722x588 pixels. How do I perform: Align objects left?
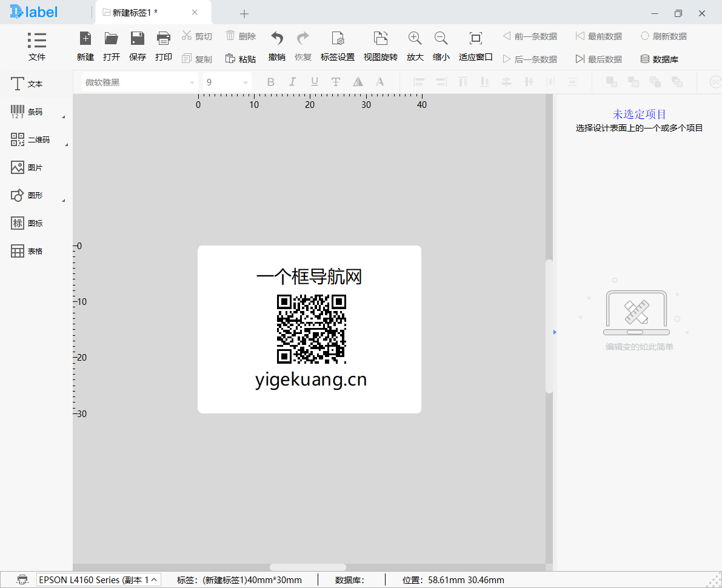tap(419, 82)
